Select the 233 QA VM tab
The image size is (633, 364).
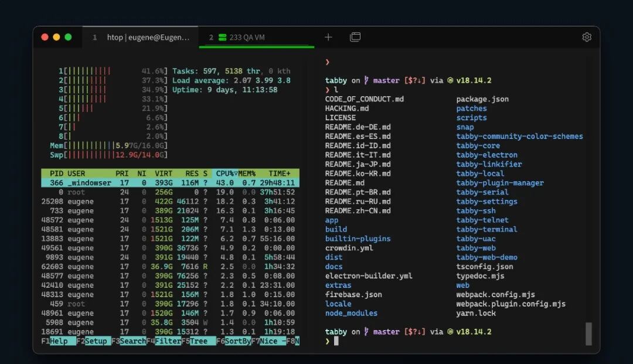tap(256, 38)
